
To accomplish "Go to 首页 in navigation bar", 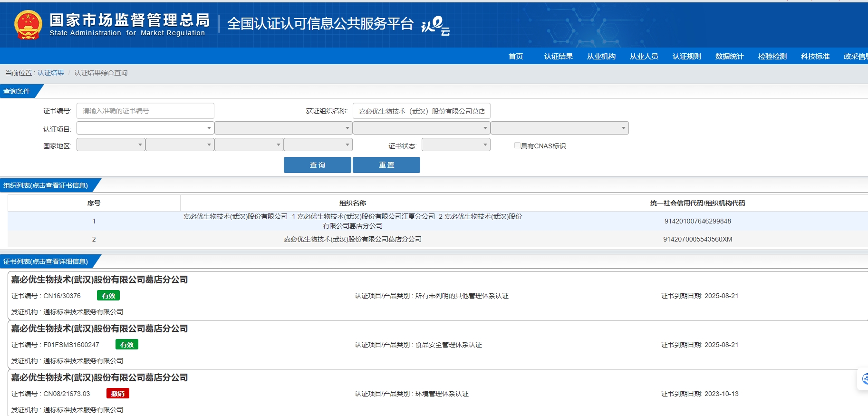I will [516, 56].
